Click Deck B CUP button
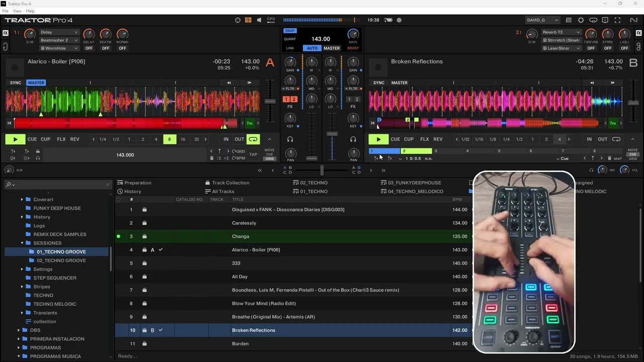The width and height of the screenshot is (644, 362). (x=409, y=139)
